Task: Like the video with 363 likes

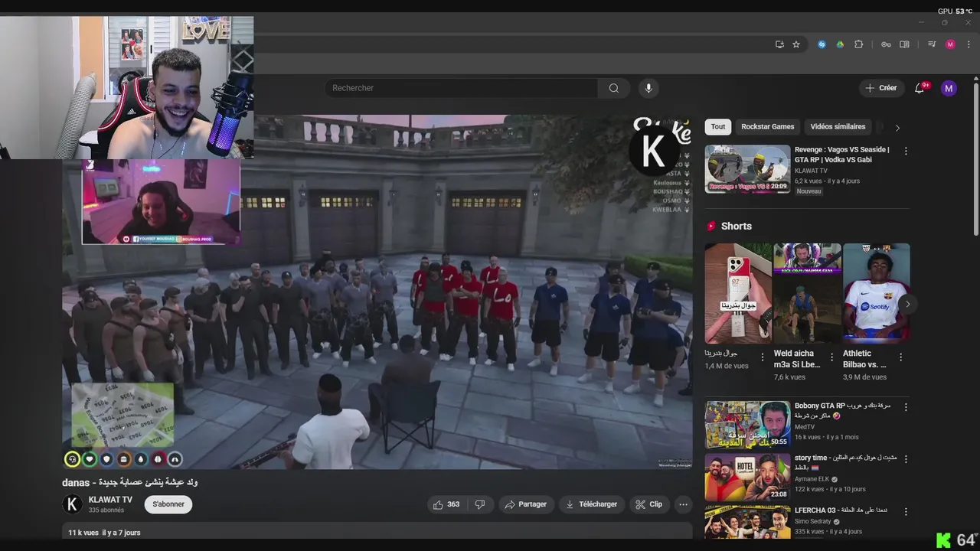Action: [446, 504]
